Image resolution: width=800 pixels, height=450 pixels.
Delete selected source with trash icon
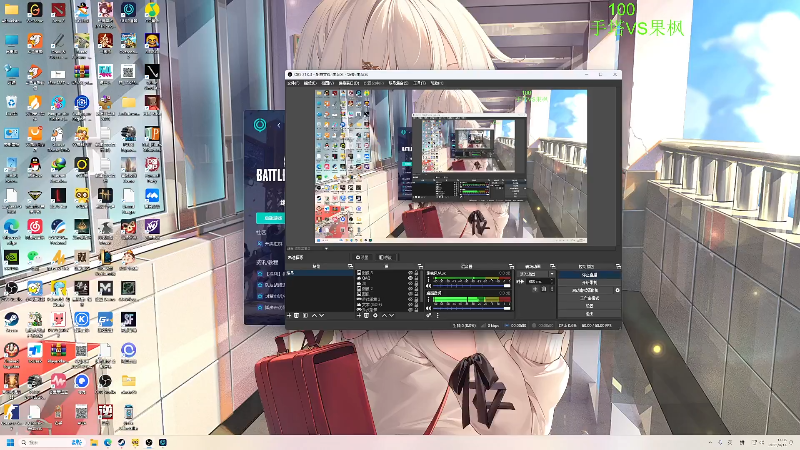point(366,315)
